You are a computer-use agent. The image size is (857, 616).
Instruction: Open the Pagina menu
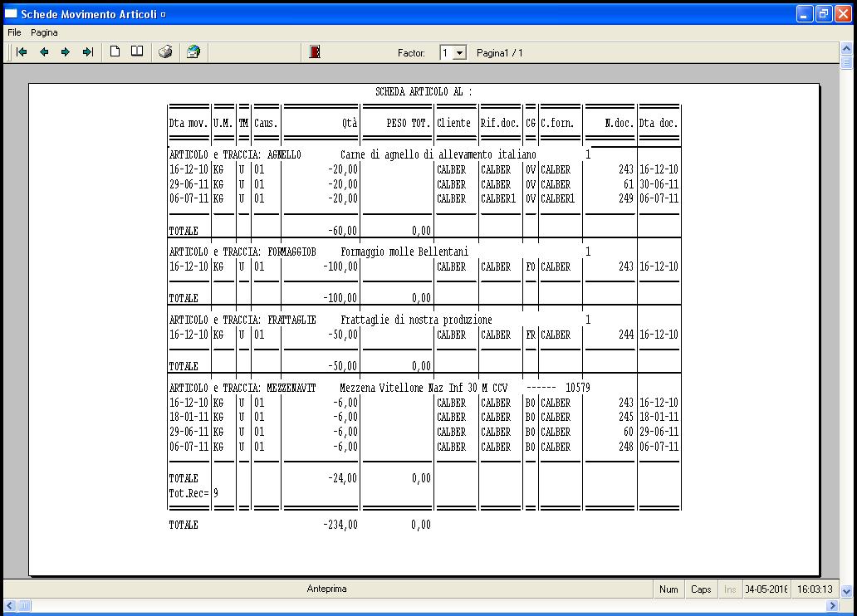pyautogui.click(x=44, y=33)
